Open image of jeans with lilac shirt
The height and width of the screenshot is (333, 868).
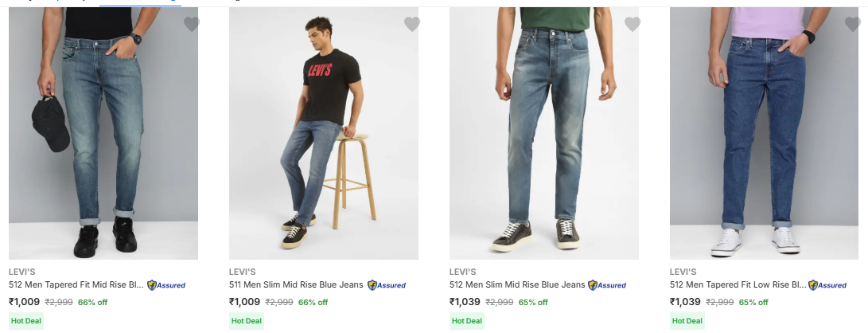pyautogui.click(x=765, y=135)
